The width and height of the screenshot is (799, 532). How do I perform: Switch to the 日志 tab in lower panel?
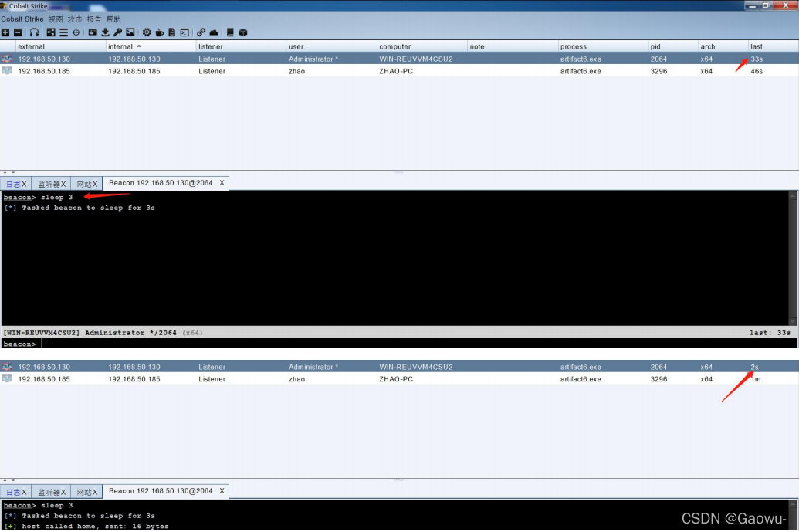click(13, 492)
